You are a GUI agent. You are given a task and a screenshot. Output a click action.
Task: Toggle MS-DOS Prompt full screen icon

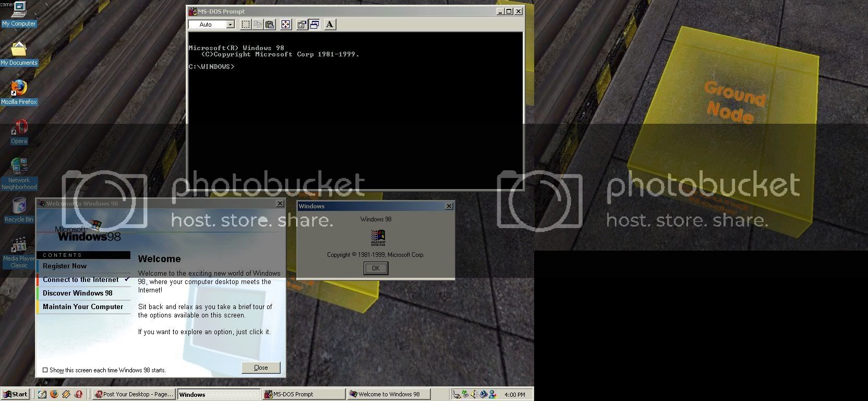pyautogui.click(x=285, y=25)
